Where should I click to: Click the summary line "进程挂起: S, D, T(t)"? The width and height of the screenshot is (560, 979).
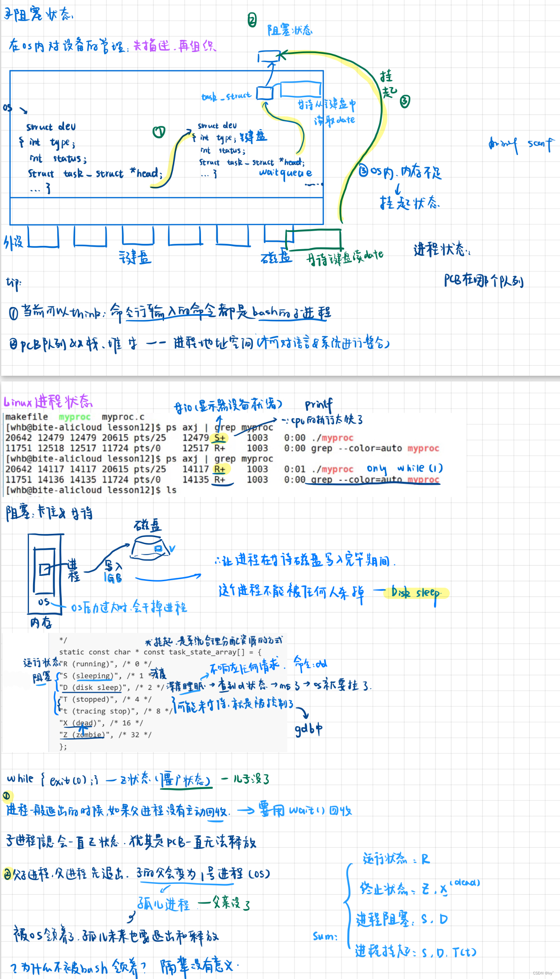[x=416, y=951]
